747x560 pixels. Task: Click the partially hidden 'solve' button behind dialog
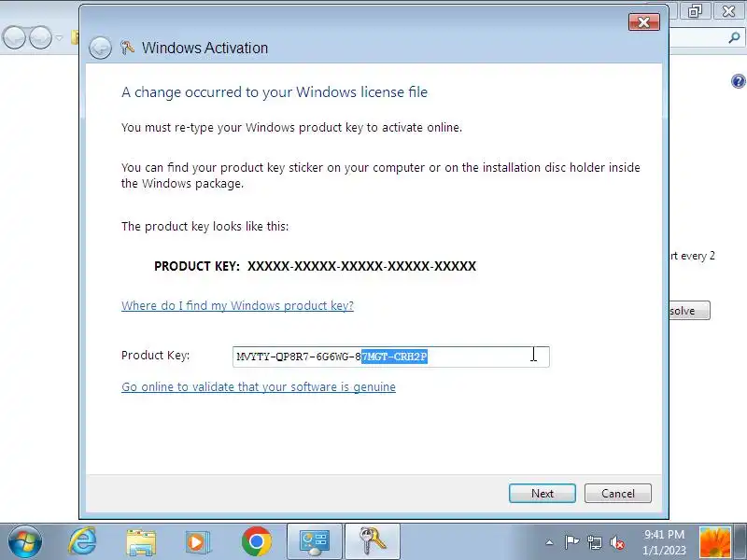tap(689, 311)
